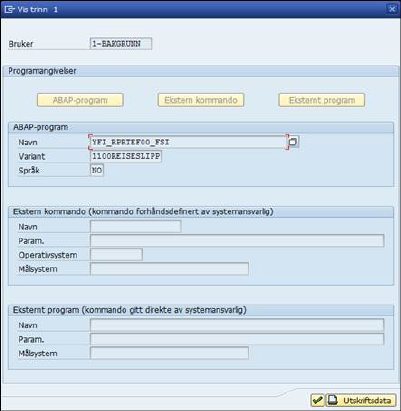The image size is (401, 411).
Task: Click Navn field under Ekstern kommando
Action: click(136, 226)
